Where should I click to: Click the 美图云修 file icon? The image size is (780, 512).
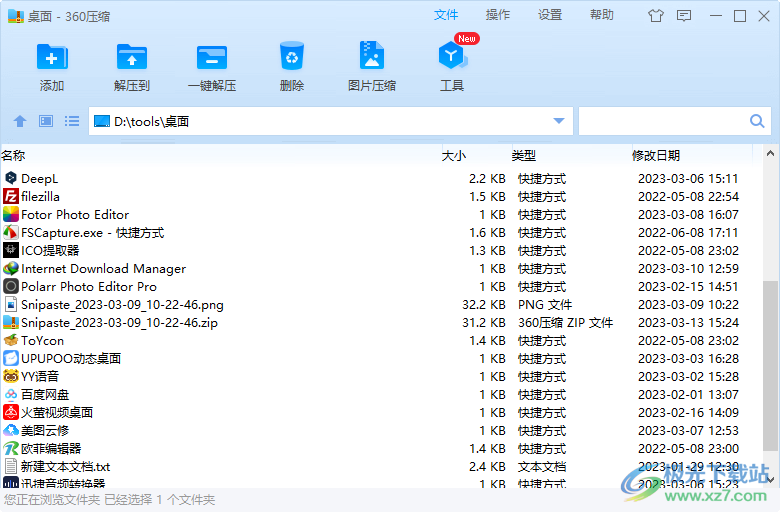[x=11, y=430]
